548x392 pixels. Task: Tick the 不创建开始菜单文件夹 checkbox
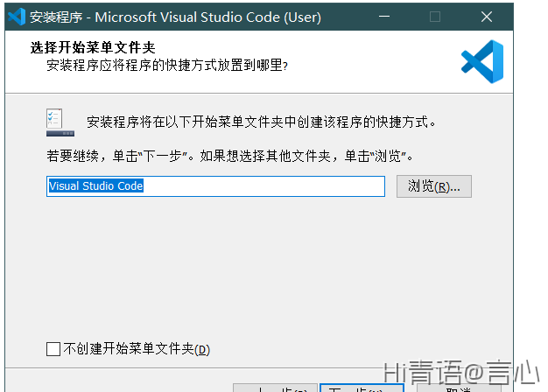click(x=53, y=349)
